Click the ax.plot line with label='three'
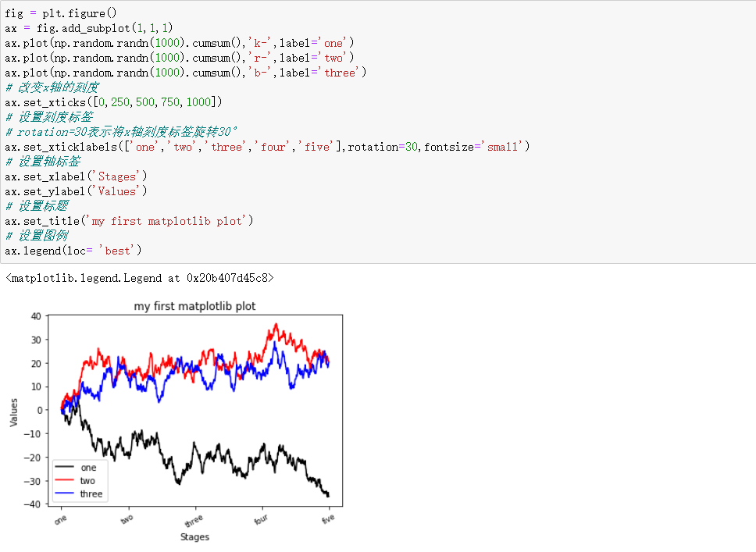756x552 pixels. (x=186, y=73)
